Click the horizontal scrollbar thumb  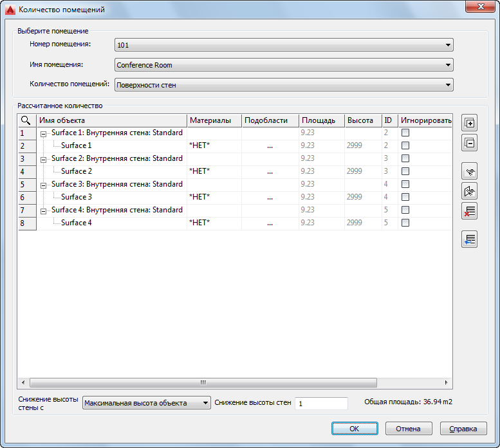coord(203,382)
